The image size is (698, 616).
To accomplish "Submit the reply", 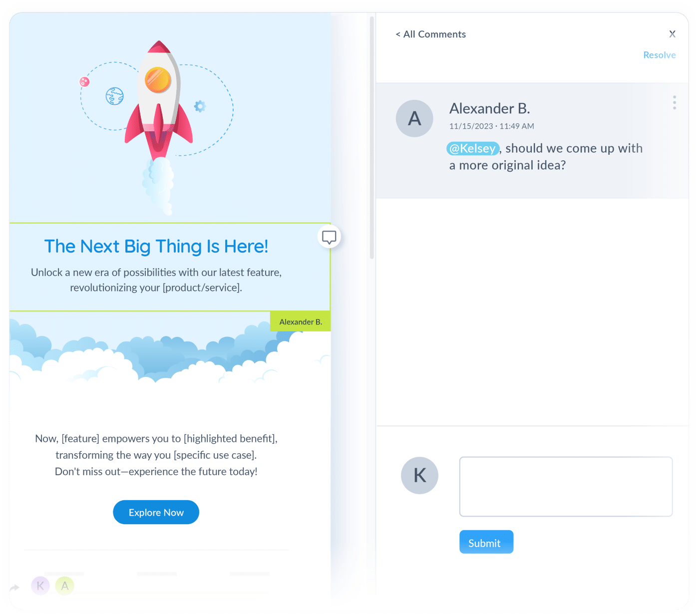I will tap(486, 542).
